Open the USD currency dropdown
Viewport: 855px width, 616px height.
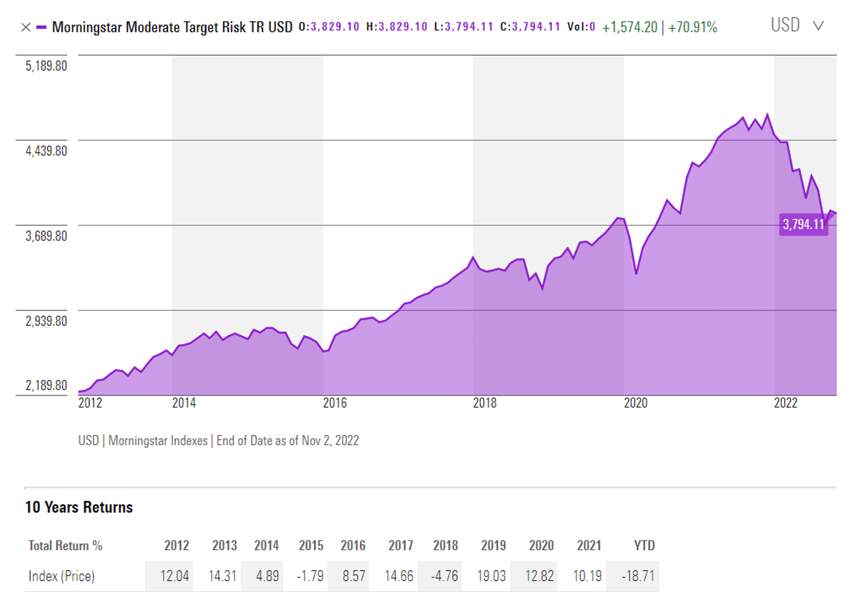tap(785, 25)
